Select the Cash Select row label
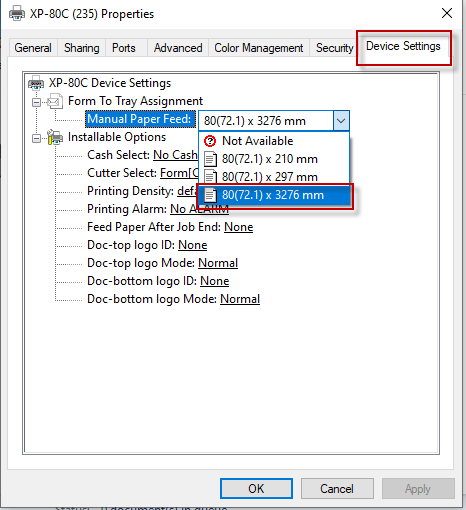 pyautogui.click(x=118, y=155)
